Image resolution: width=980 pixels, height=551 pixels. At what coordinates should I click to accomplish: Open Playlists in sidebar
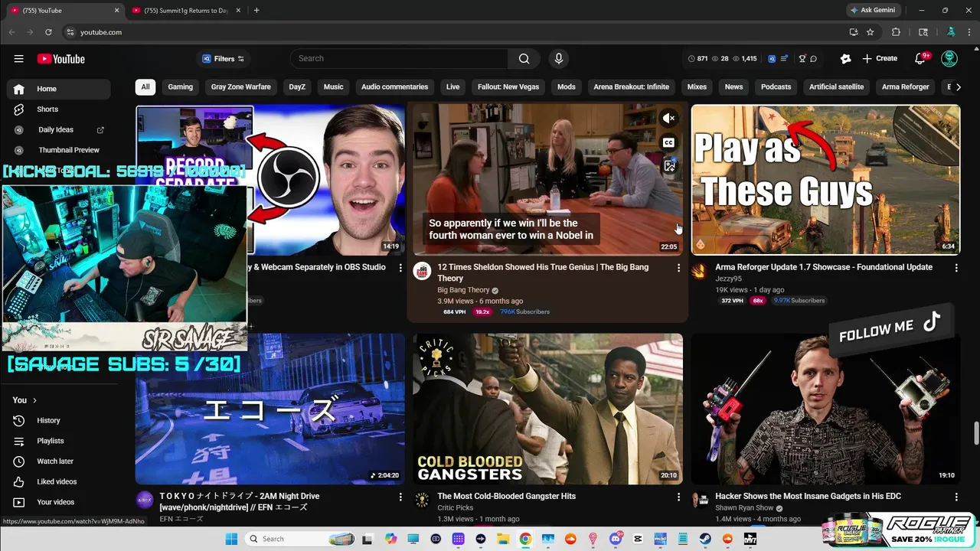coord(59,441)
